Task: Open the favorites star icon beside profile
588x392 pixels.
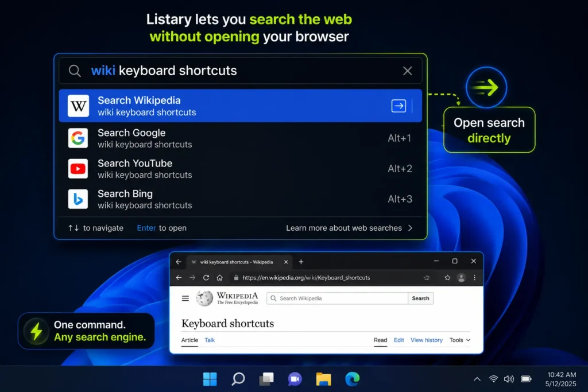Action: coord(447,278)
